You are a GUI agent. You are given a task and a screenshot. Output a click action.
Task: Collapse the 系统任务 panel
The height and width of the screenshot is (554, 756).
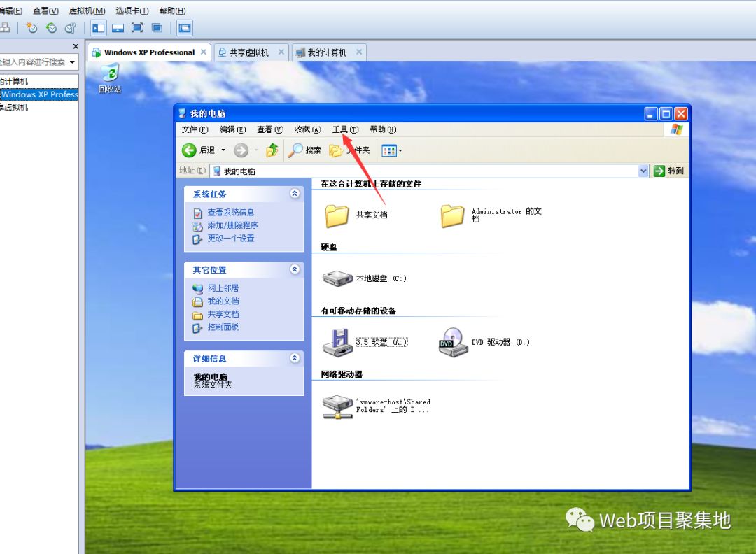(x=295, y=194)
